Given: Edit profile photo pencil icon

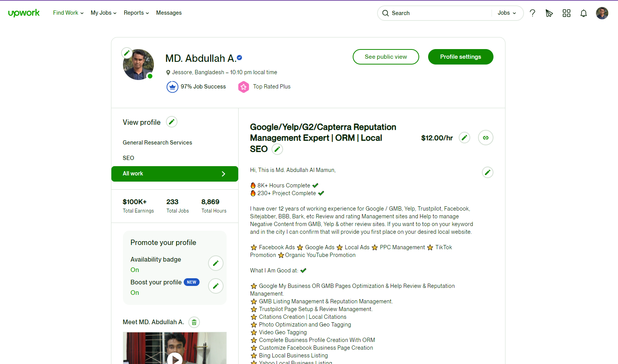Looking at the screenshot, I should pos(127,53).
